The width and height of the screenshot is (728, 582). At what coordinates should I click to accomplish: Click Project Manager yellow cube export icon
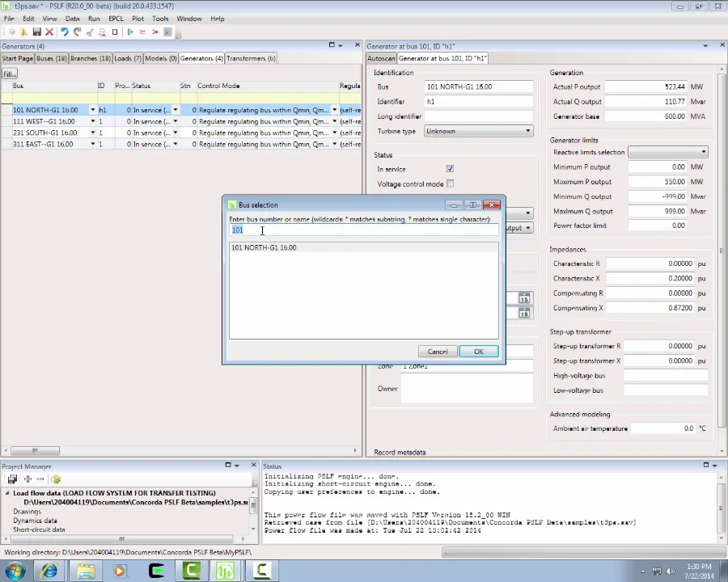pos(56,479)
